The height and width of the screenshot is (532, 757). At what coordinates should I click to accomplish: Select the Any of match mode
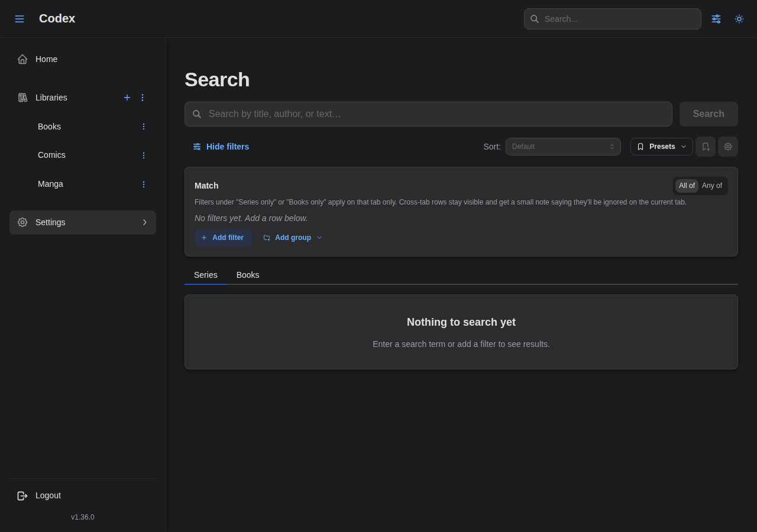tap(712, 186)
